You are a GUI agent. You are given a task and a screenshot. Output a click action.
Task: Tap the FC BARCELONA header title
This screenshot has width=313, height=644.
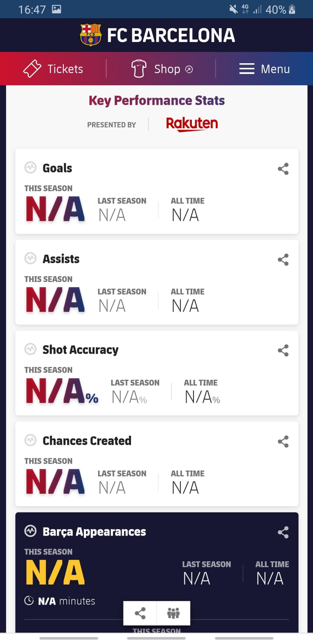pos(171,35)
